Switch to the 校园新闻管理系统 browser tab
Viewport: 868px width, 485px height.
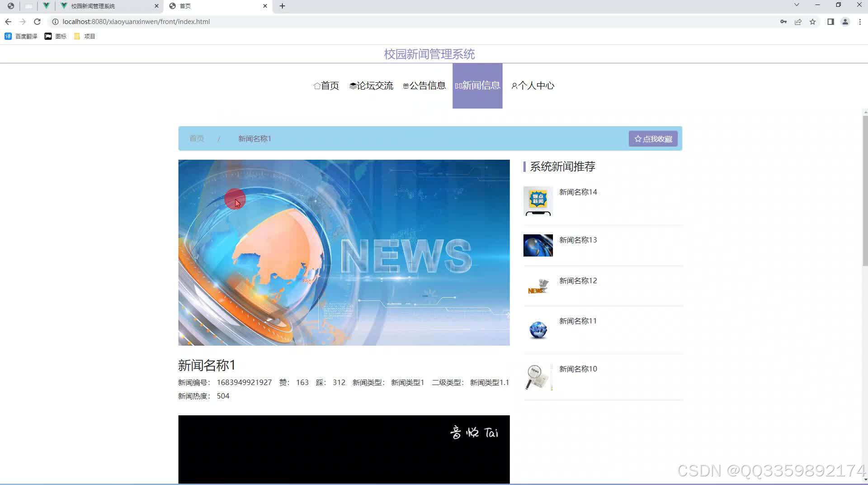coord(110,6)
